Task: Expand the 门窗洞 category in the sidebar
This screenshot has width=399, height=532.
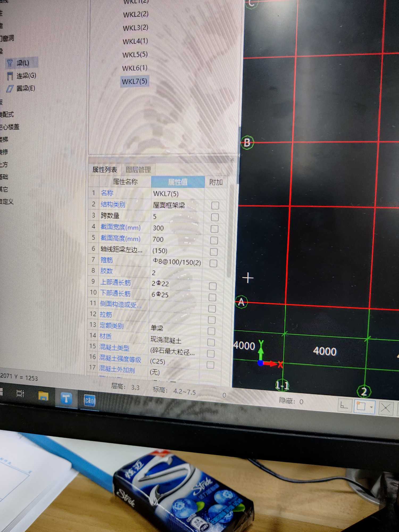Action: 7,38
